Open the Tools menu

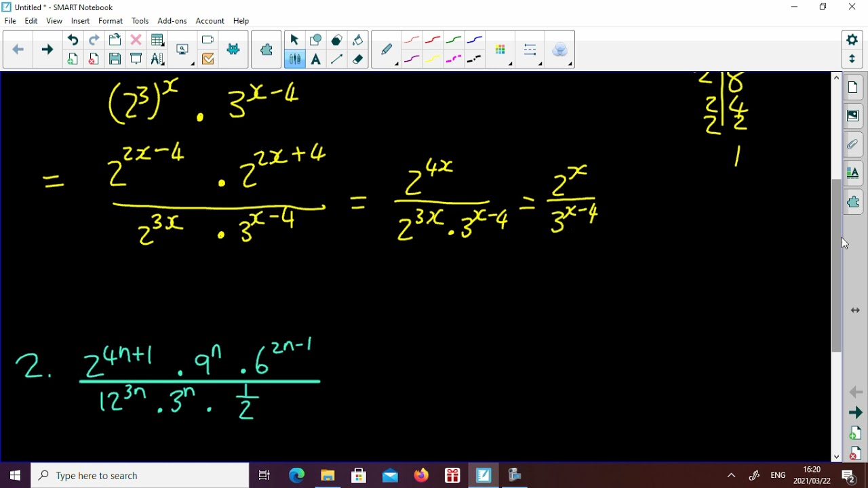coord(140,21)
